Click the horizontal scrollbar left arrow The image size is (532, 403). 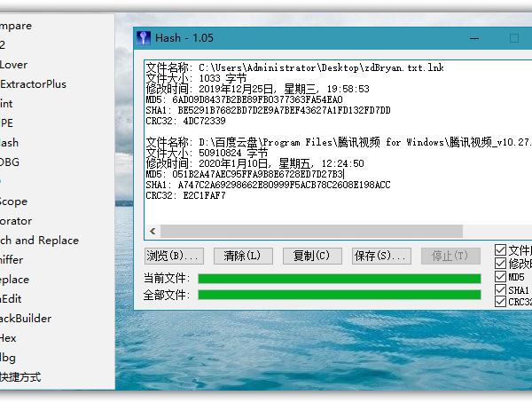coord(152,231)
